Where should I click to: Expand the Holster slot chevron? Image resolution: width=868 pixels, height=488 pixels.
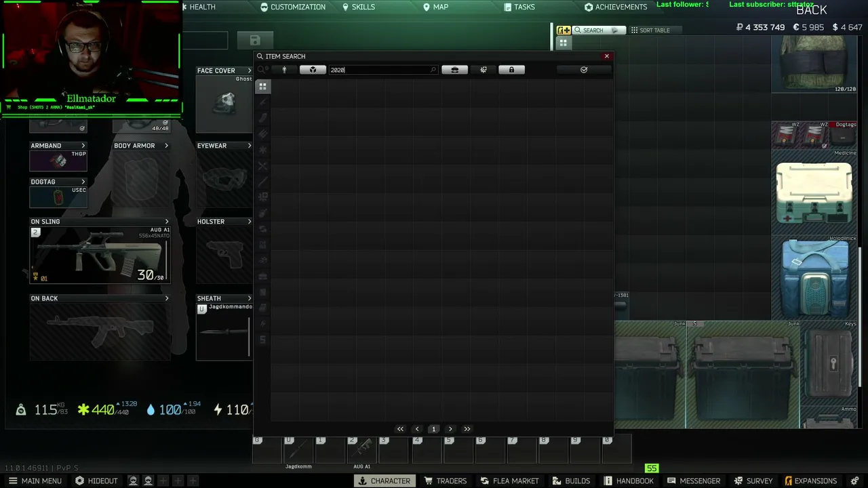pyautogui.click(x=249, y=222)
